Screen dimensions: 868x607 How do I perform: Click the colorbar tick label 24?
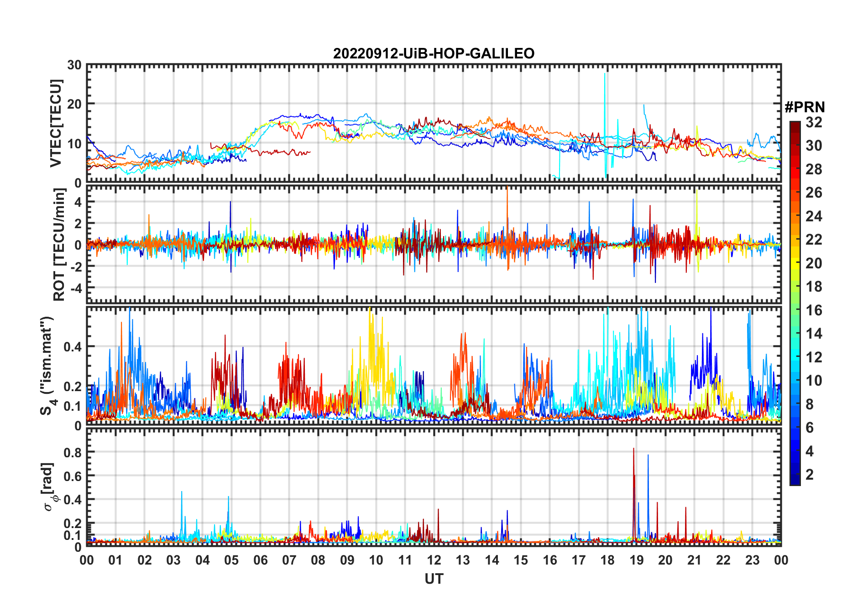[x=814, y=216]
